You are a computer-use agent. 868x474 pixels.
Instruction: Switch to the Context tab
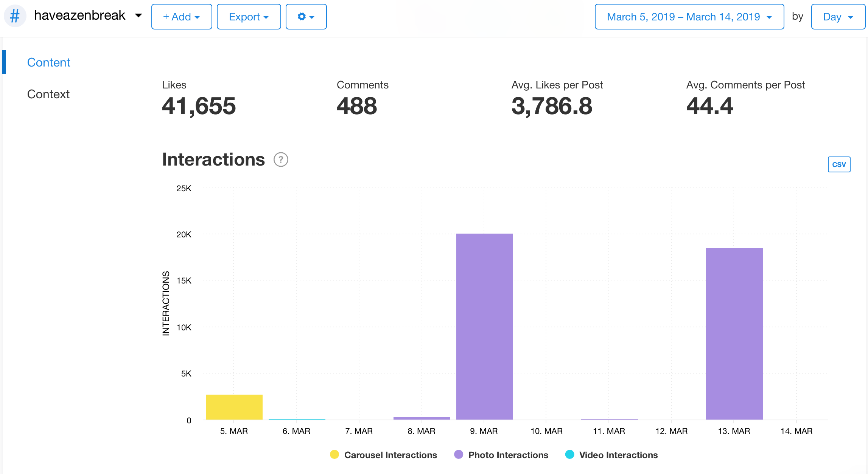point(48,94)
